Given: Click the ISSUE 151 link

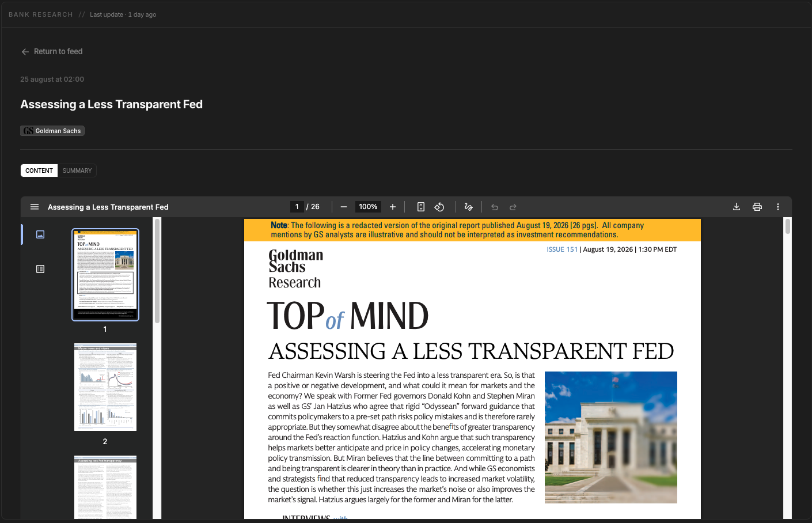Looking at the screenshot, I should pos(562,249).
